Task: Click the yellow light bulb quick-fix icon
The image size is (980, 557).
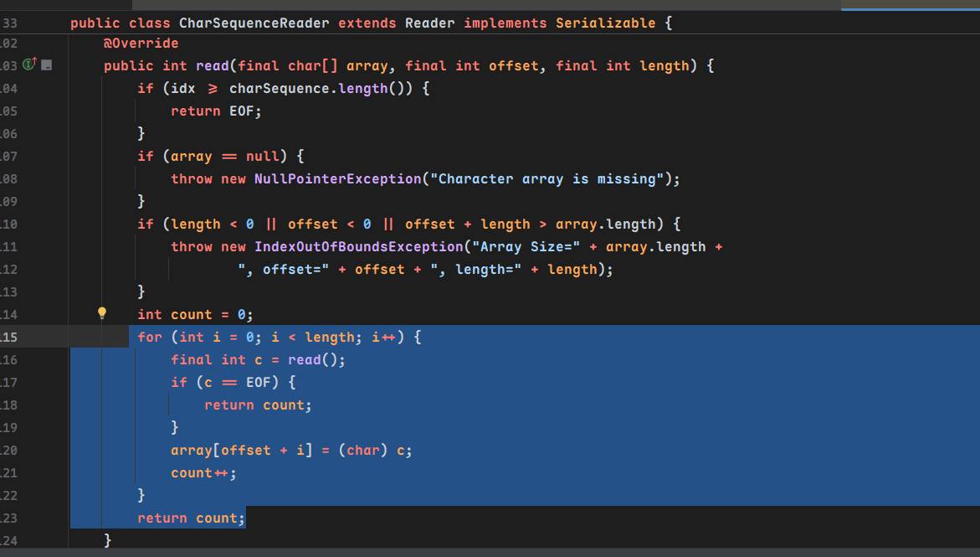Action: (x=102, y=313)
